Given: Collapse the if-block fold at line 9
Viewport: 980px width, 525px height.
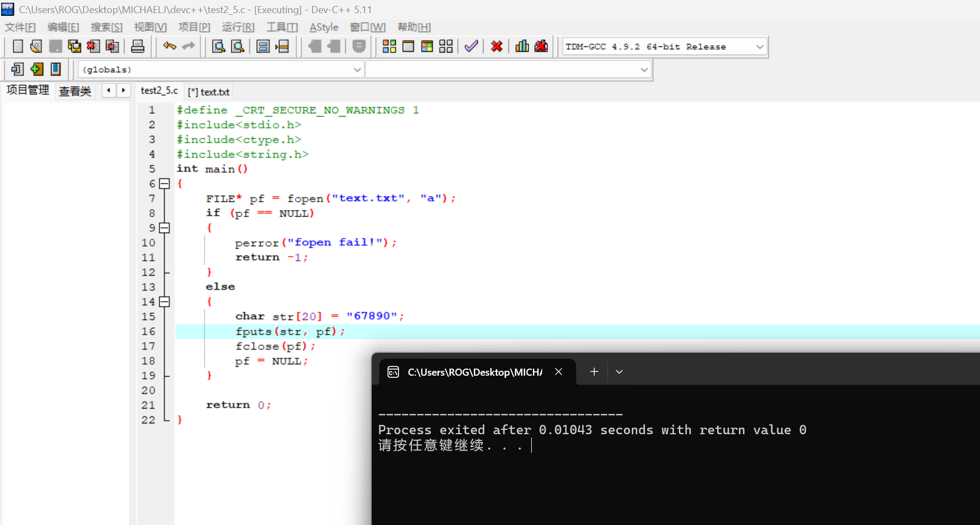Looking at the screenshot, I should [x=165, y=228].
